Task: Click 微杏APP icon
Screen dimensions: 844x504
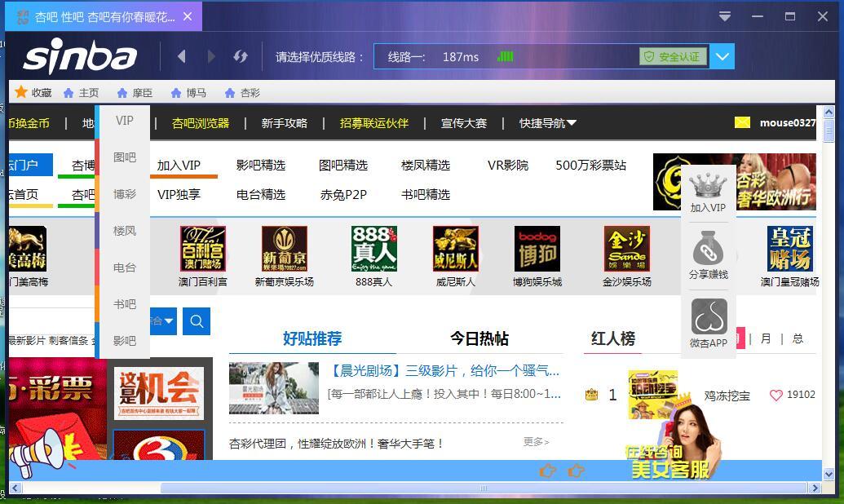Action: (x=709, y=316)
